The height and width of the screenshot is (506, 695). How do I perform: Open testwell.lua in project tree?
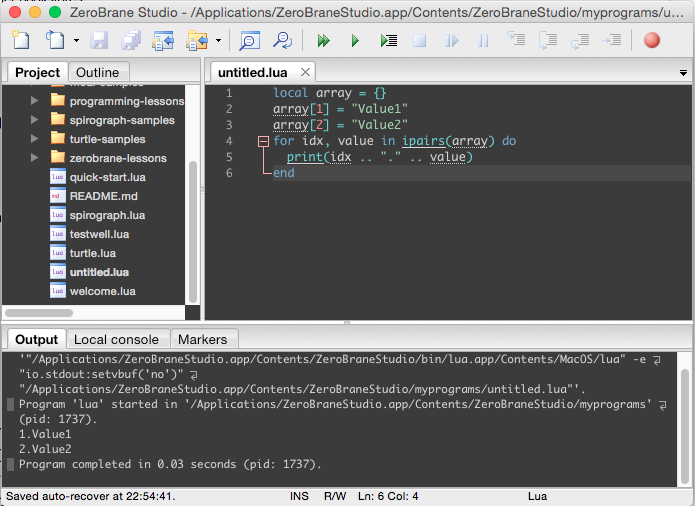point(99,234)
